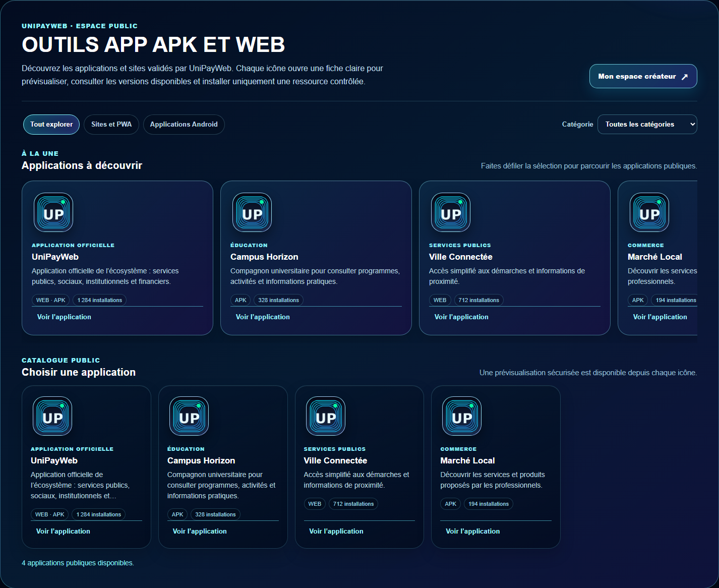Click the 328 installations badge in featured Campus Horizon
Image resolution: width=719 pixels, height=588 pixels.
coord(278,300)
